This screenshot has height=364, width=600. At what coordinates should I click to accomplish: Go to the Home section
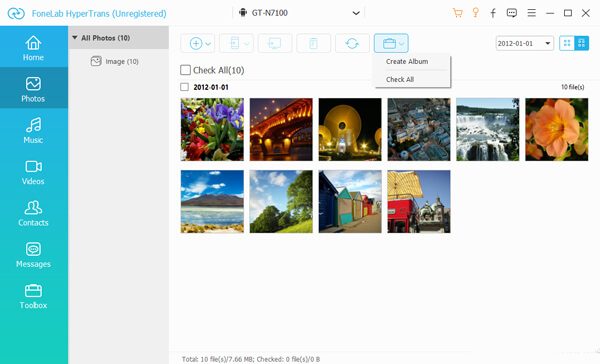click(34, 47)
